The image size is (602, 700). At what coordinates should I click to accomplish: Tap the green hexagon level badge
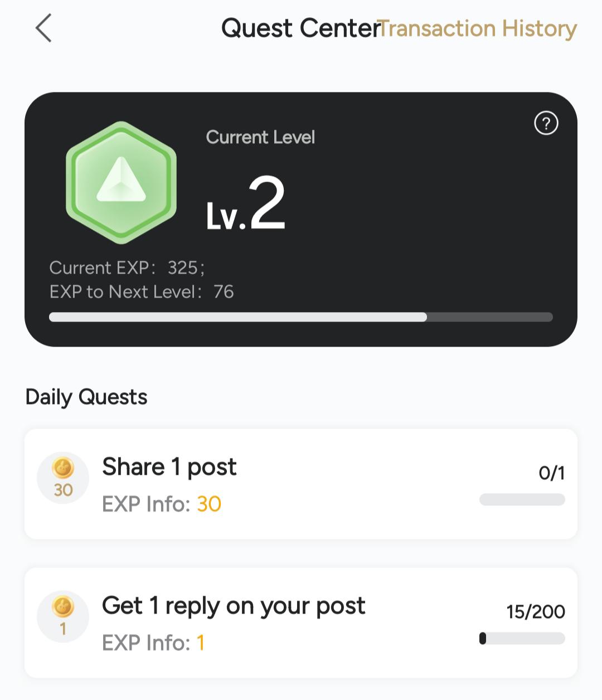121,183
